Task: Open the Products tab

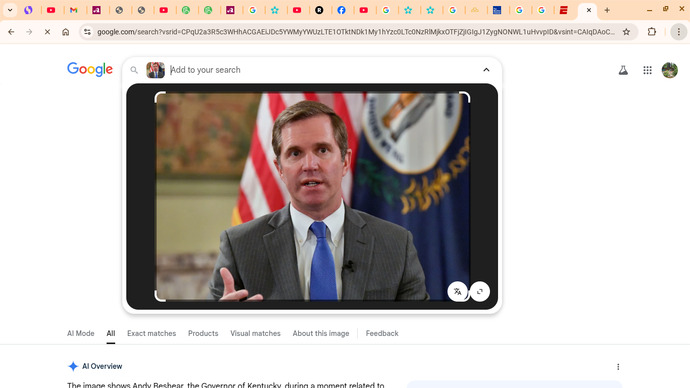Action: [x=203, y=333]
